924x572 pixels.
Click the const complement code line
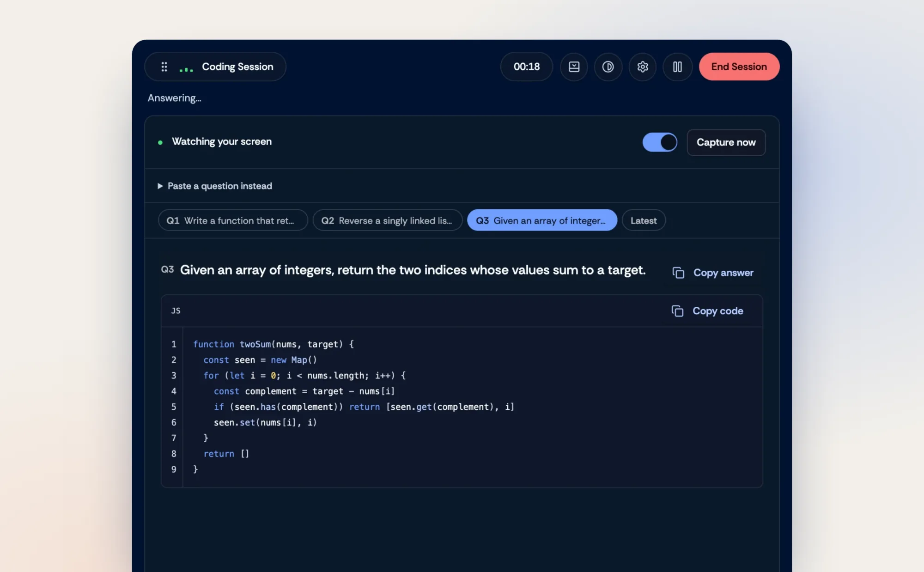(x=304, y=391)
